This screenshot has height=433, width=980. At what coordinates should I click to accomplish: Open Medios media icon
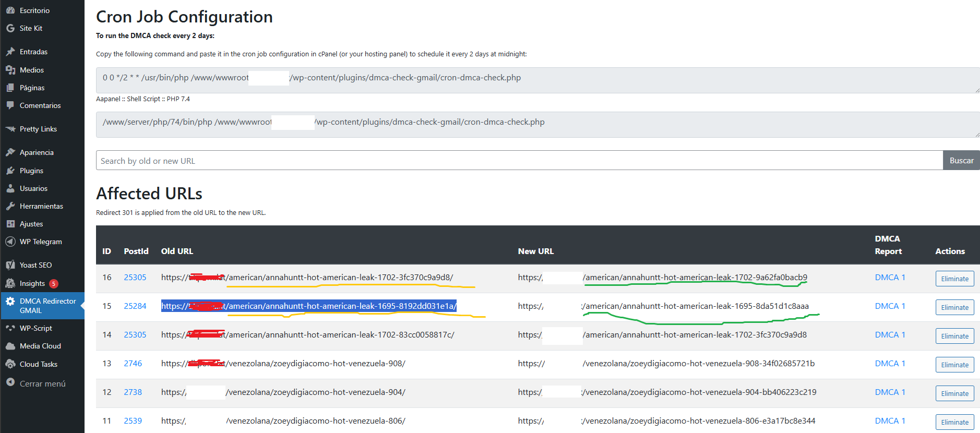pyautogui.click(x=10, y=70)
